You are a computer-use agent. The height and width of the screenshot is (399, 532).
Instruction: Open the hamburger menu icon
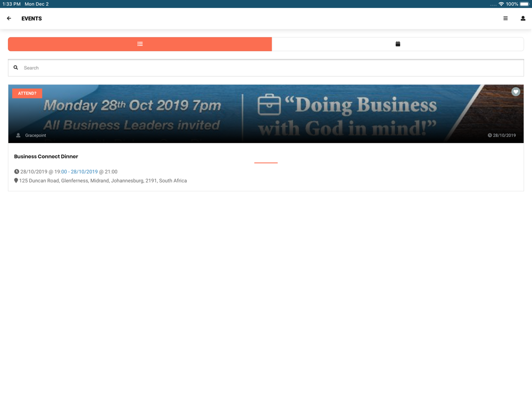coord(505,18)
